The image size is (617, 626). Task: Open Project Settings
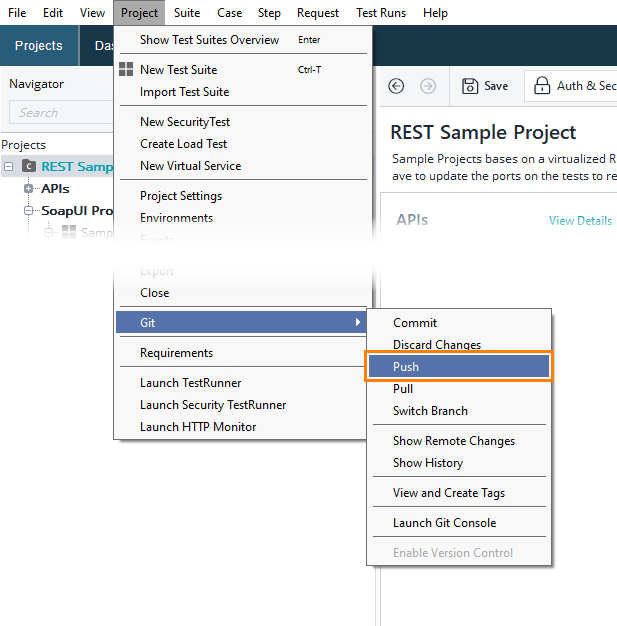(242, 196)
